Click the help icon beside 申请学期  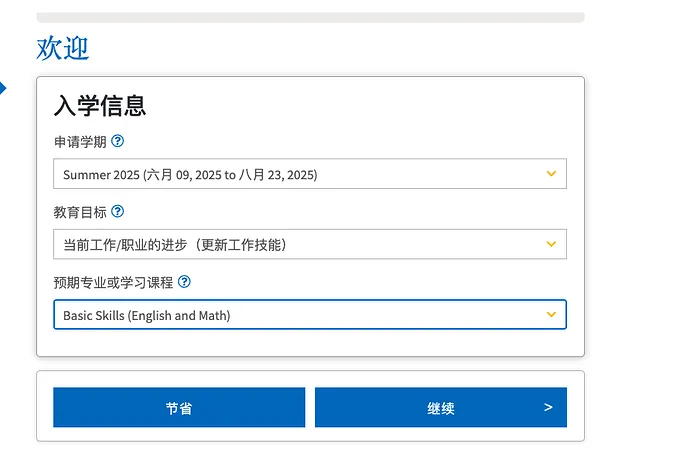click(118, 142)
